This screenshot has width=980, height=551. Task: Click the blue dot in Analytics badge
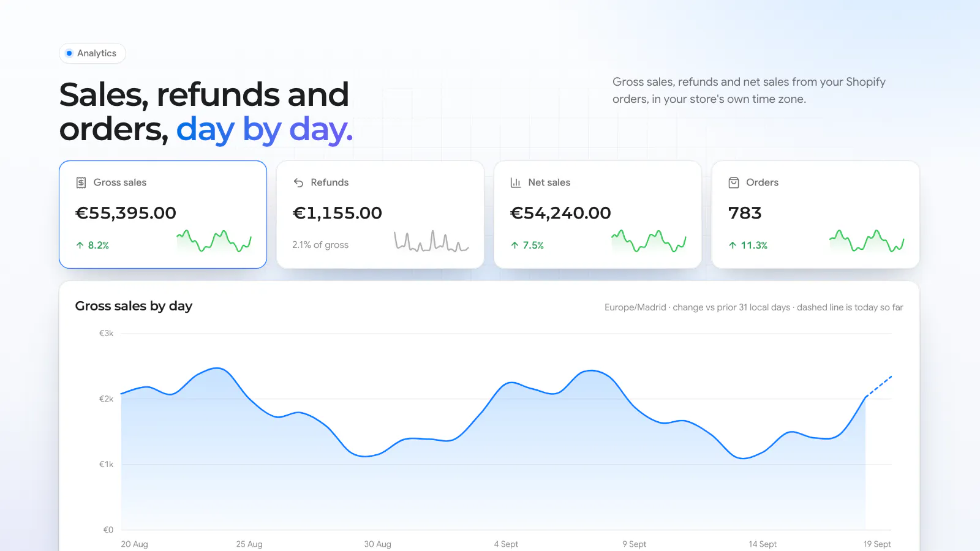click(69, 53)
